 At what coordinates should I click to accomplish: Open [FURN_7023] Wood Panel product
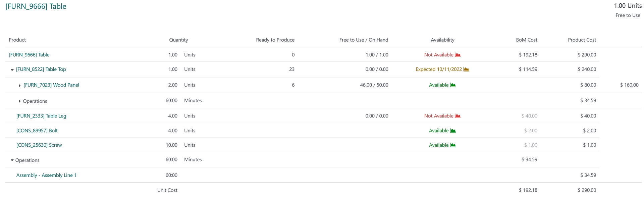pyautogui.click(x=51, y=85)
